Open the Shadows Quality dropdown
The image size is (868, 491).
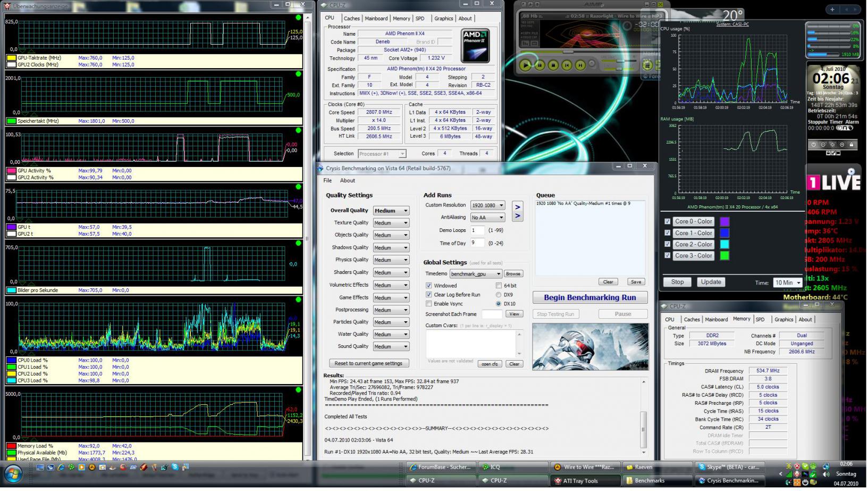point(391,248)
